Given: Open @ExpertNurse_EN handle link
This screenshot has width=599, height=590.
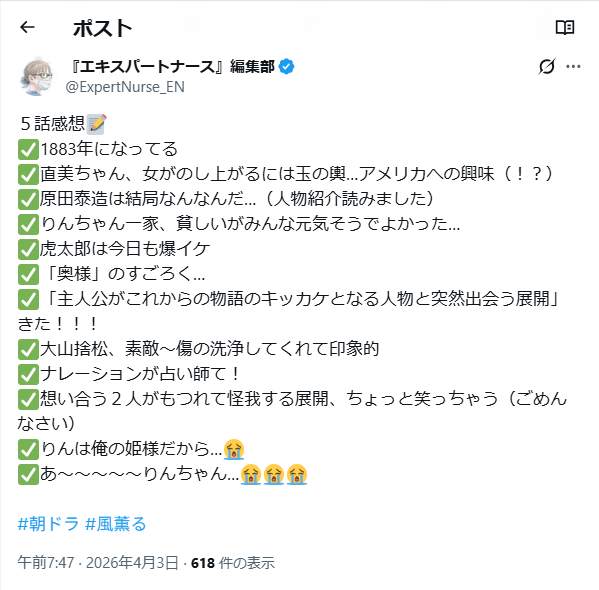Looking at the screenshot, I should coord(125,87).
